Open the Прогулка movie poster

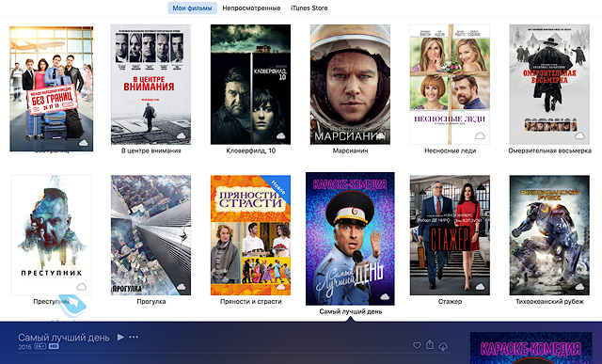point(150,235)
